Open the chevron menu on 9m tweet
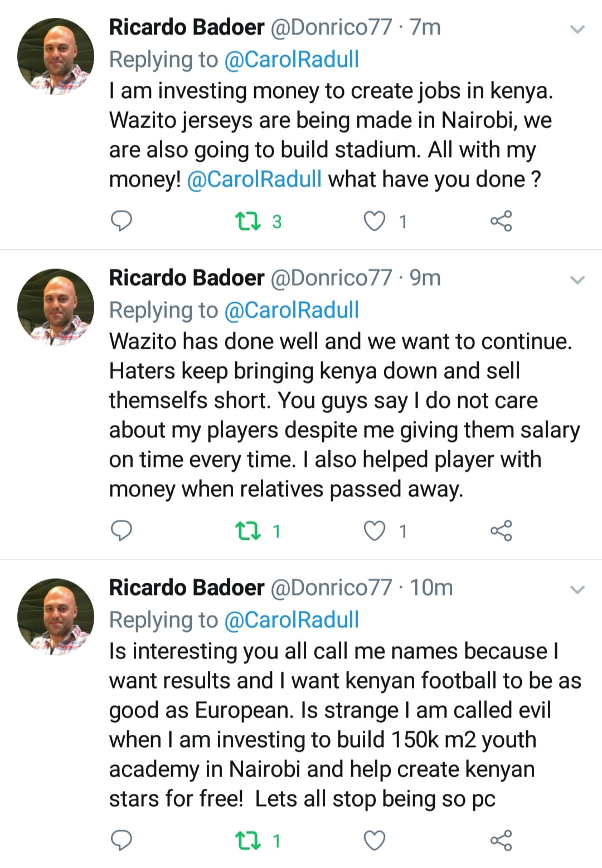602x868 pixels. [578, 280]
